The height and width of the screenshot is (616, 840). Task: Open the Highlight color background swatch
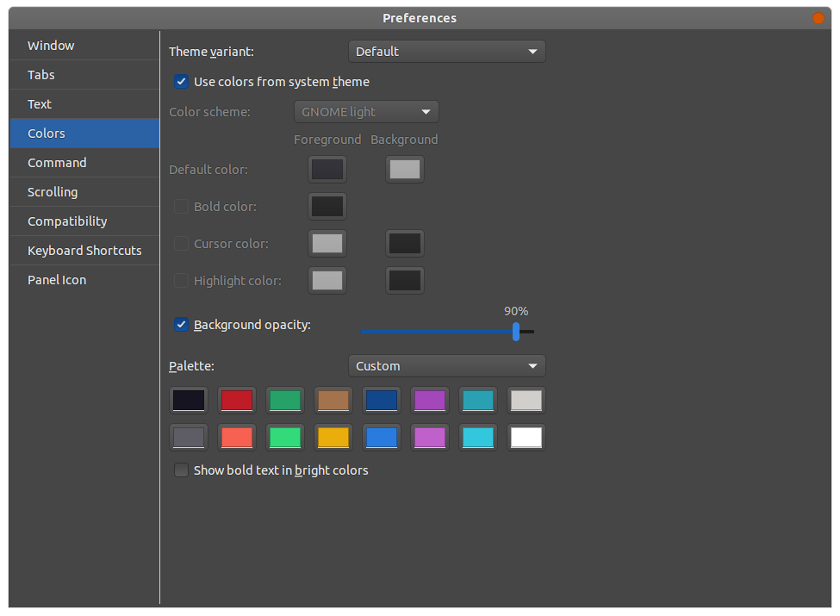[404, 281]
